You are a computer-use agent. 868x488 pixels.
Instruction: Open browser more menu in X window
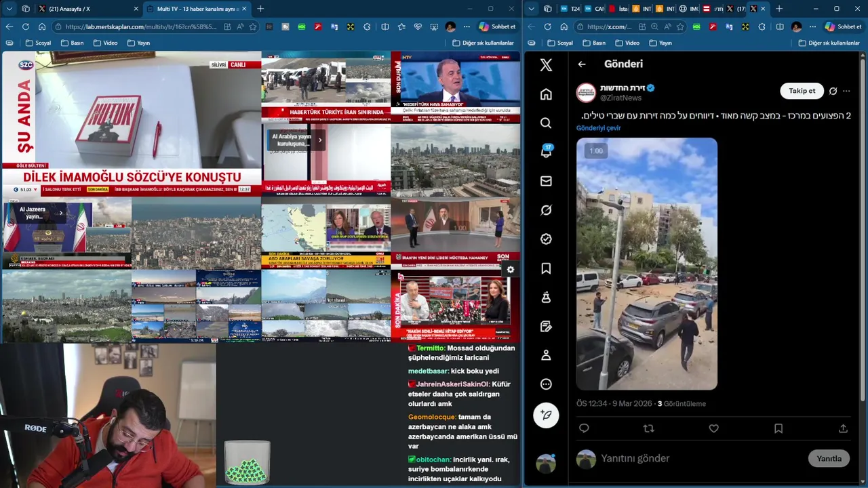812,26
